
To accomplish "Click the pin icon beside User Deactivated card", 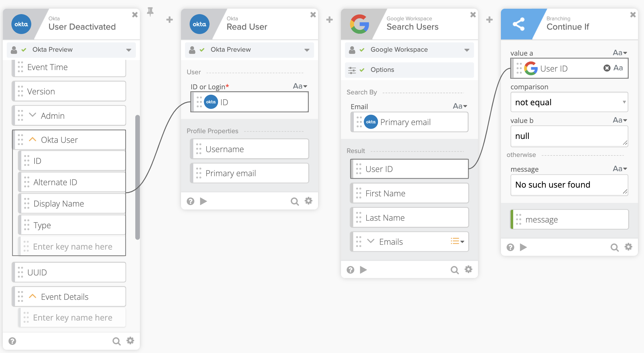I will click(150, 12).
